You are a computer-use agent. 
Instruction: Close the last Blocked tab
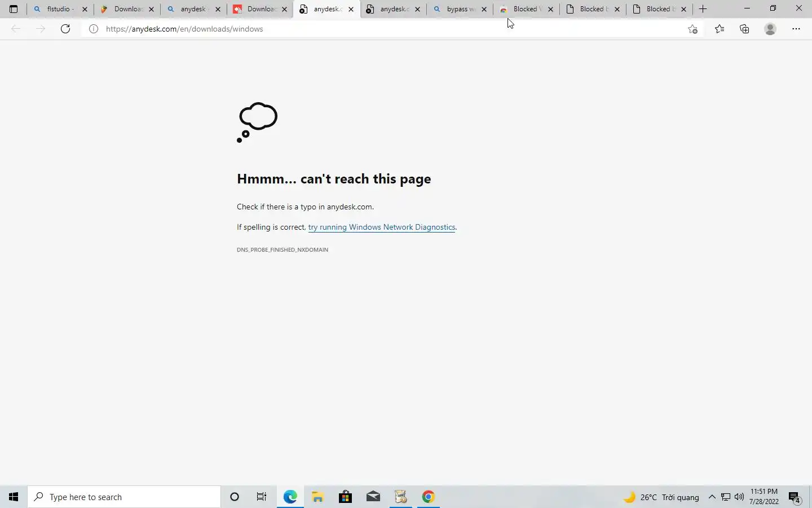[683, 9]
